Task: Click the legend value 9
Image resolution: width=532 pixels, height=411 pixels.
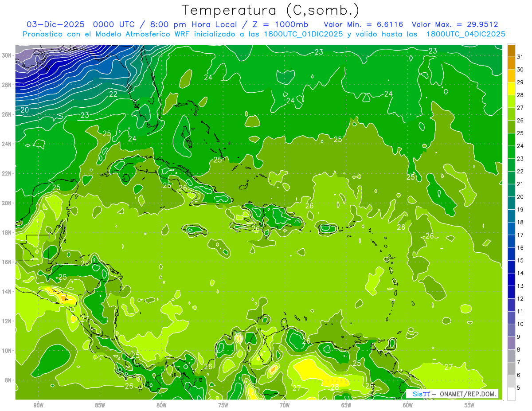Action: point(519,337)
